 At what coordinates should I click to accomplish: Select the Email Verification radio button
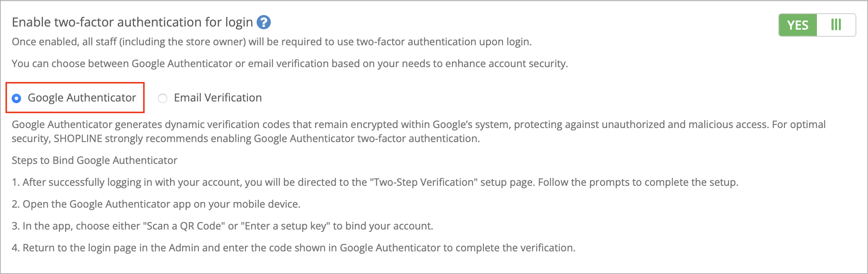point(163,98)
